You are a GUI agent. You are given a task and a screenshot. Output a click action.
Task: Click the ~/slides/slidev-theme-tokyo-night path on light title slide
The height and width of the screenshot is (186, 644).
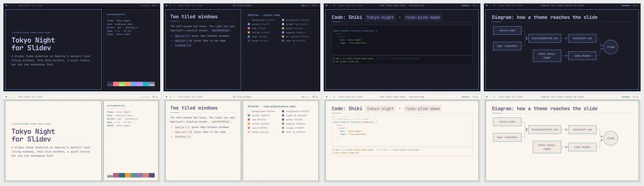point(31,124)
